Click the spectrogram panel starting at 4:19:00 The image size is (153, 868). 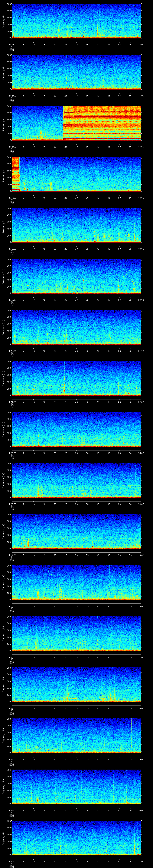click(x=77, y=276)
